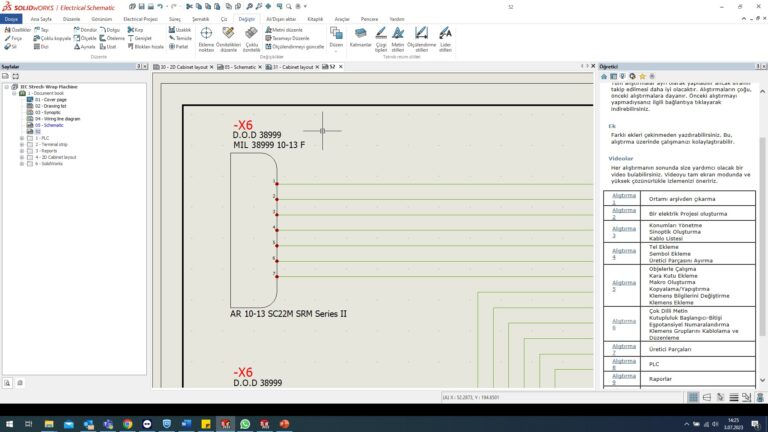The image size is (768, 432).
Task: Click the Ölçülendirme stilleri icon
Action: click(424, 35)
